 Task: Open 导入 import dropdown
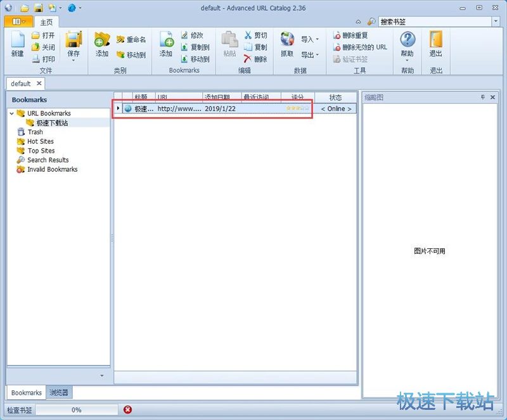click(x=310, y=39)
